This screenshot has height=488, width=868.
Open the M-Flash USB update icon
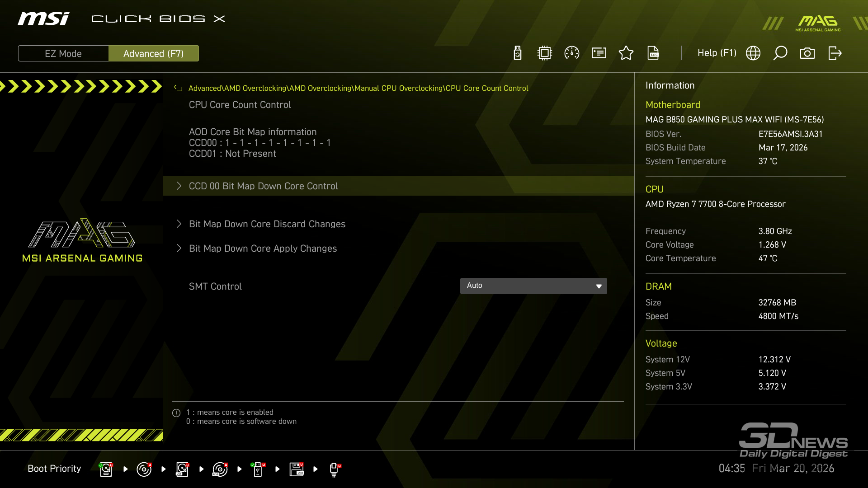518,53
